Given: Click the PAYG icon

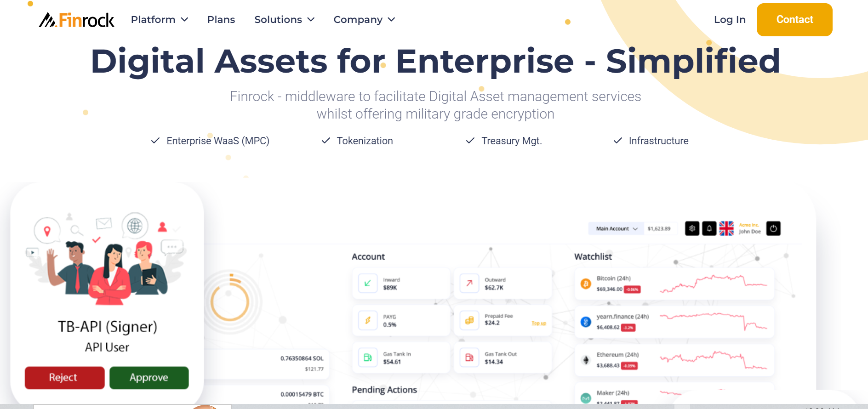Looking at the screenshot, I should (x=367, y=320).
